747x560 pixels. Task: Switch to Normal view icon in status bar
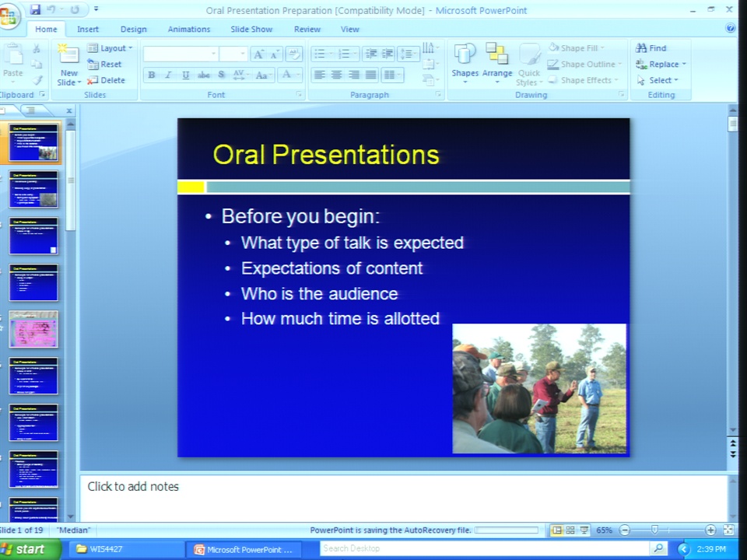(x=556, y=530)
